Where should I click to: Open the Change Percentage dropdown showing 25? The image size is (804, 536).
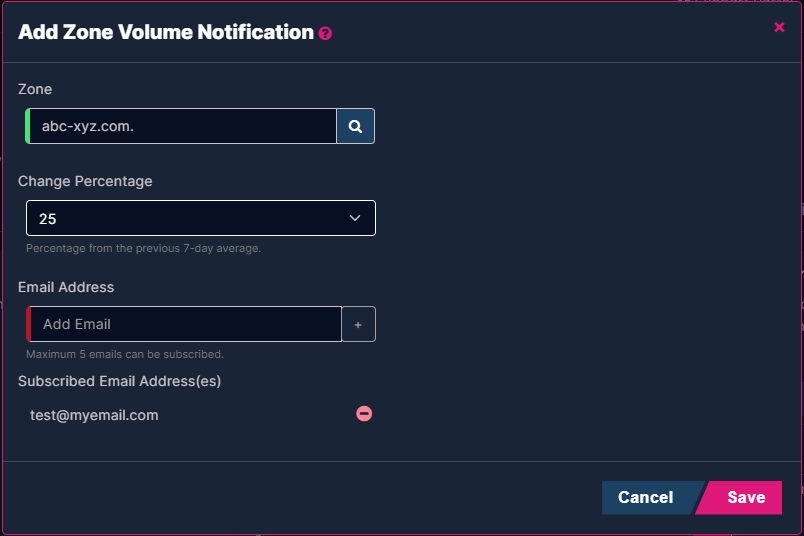tap(200, 218)
